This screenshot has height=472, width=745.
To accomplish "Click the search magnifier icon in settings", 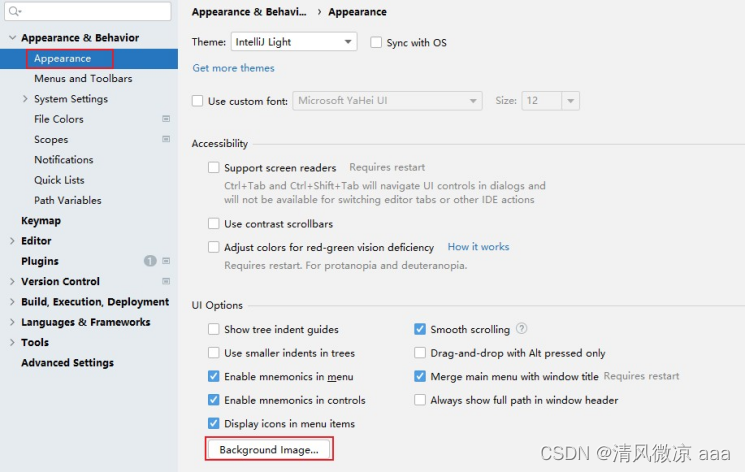I will coord(15,10).
